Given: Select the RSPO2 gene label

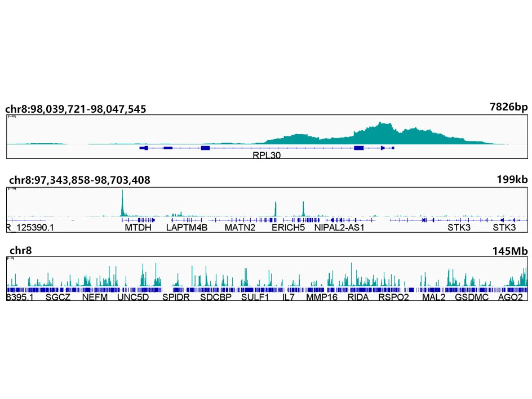Looking at the screenshot, I should click(x=393, y=297).
